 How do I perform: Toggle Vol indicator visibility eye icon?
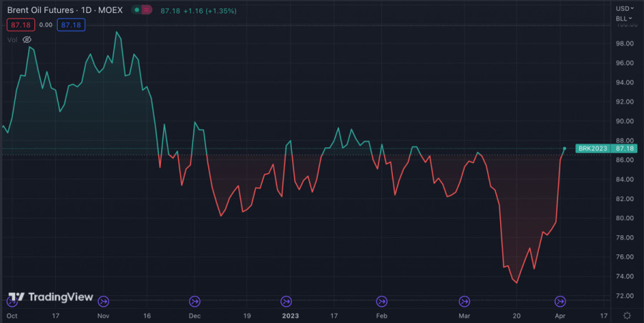(x=27, y=40)
